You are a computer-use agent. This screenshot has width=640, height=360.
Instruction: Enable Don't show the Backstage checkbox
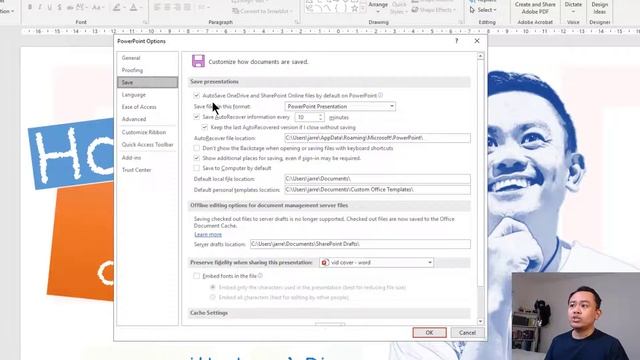[x=196, y=148]
